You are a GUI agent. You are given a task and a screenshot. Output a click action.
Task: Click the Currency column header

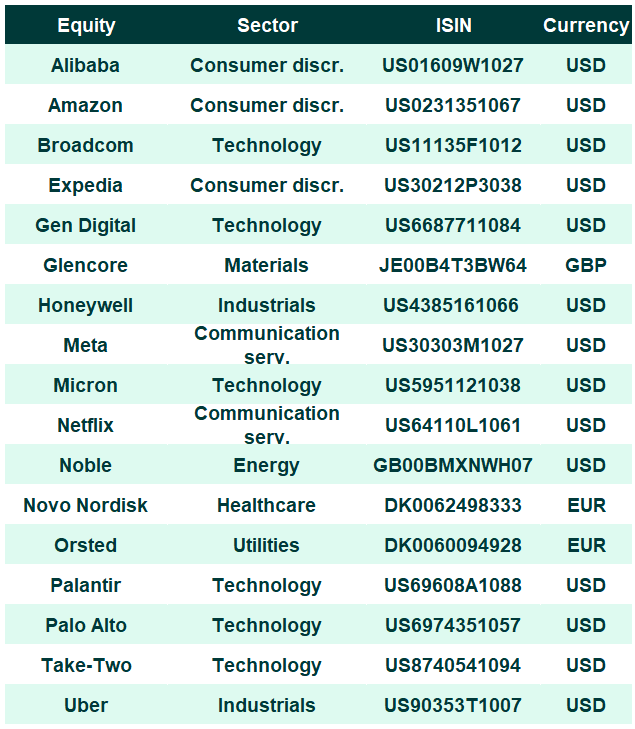pos(586,25)
